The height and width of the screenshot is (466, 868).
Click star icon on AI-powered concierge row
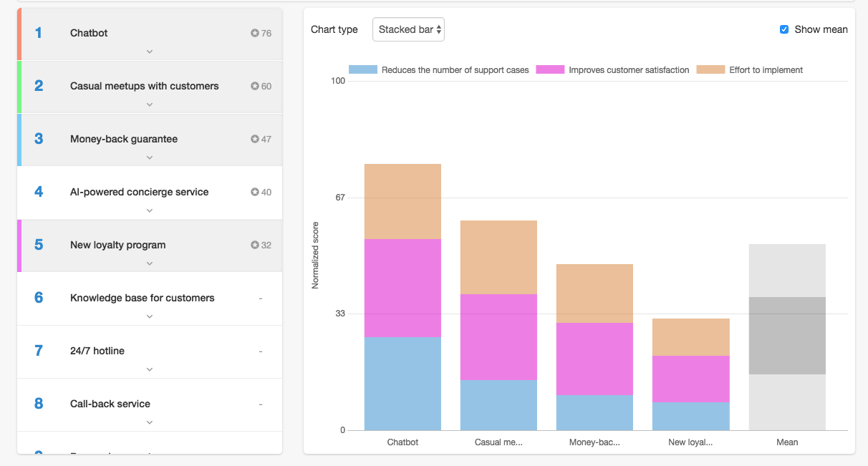pos(255,192)
